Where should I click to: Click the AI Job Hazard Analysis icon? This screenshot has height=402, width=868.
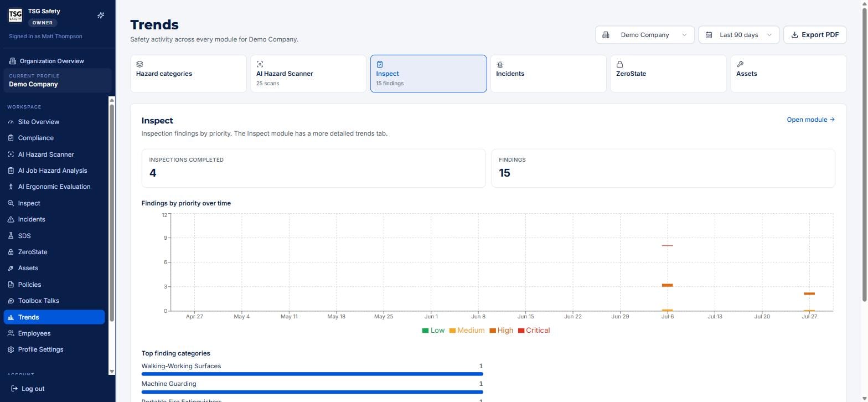[11, 171]
